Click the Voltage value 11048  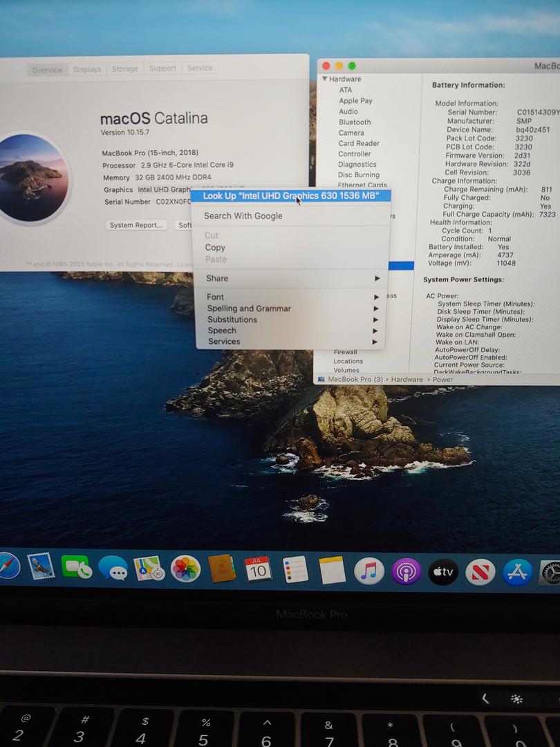(505, 263)
